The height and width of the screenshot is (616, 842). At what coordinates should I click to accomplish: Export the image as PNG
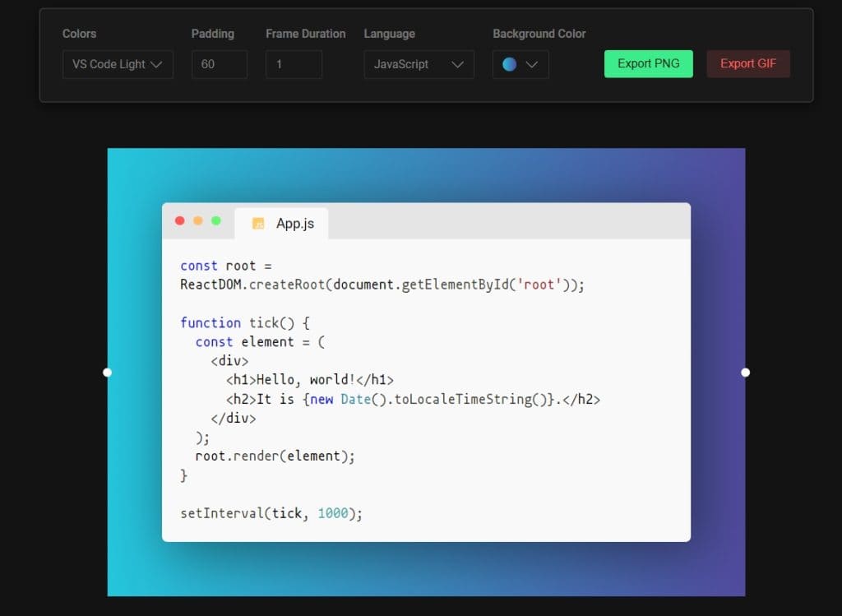tap(648, 64)
